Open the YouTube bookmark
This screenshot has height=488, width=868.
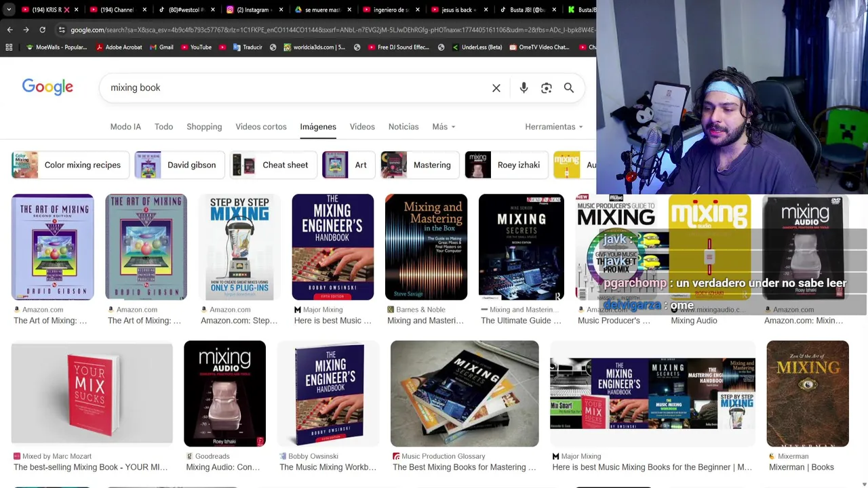196,47
